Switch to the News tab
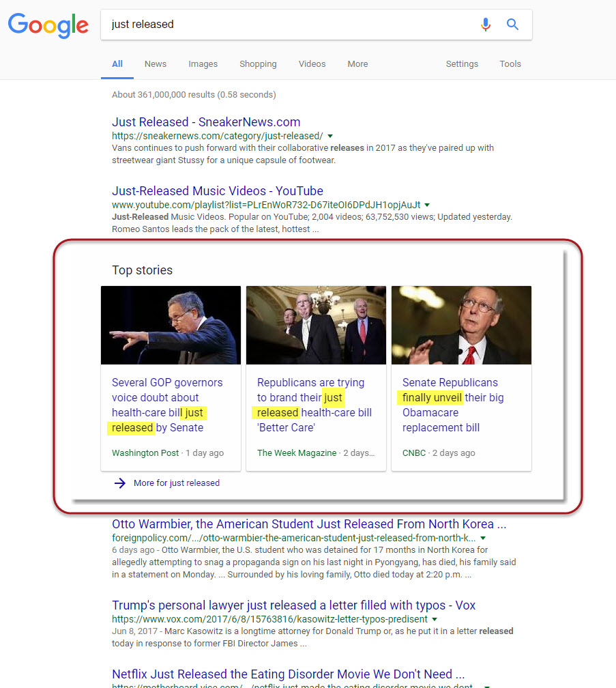This screenshot has width=616, height=688. tap(156, 64)
